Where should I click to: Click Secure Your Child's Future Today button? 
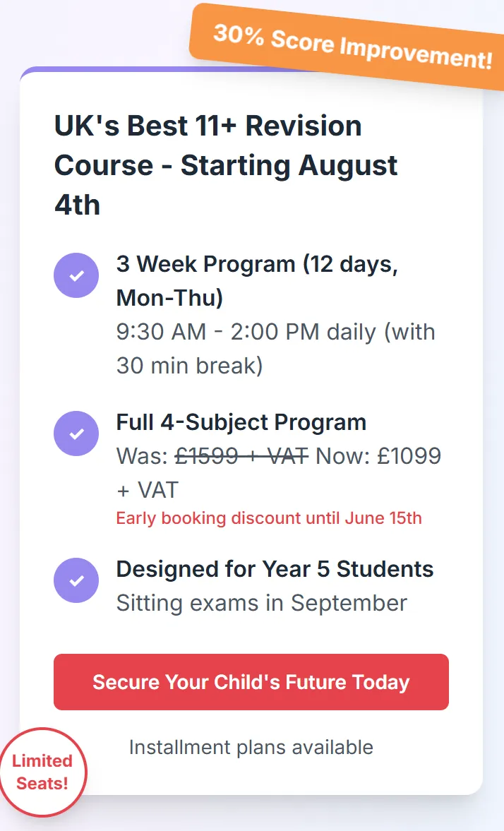[x=251, y=682]
